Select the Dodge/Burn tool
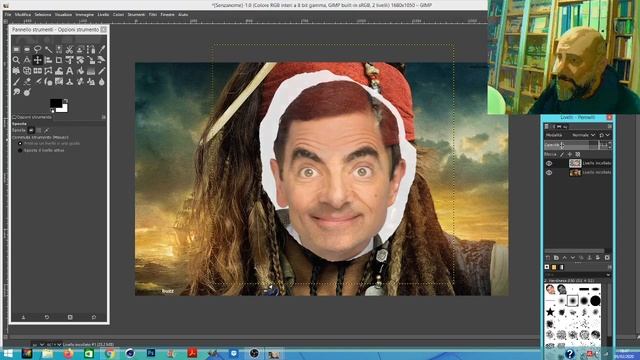Viewport: 640px width, 360px height. click(27, 92)
